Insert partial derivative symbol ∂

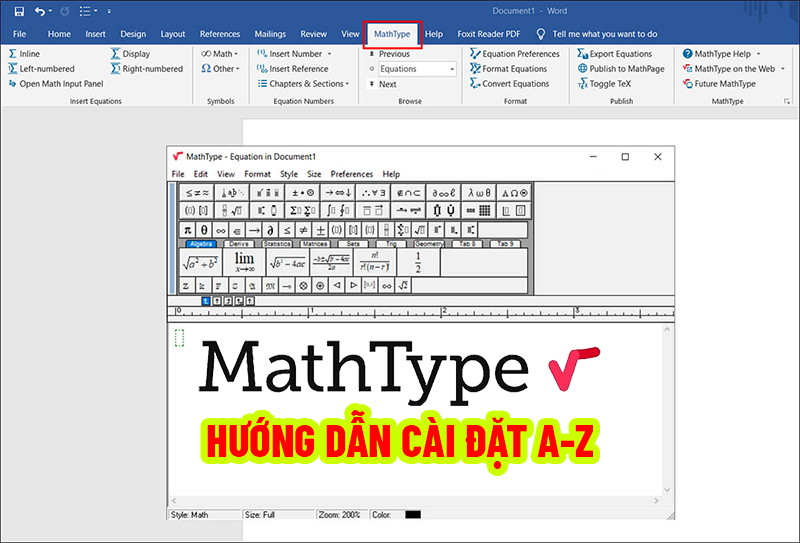coord(270,230)
